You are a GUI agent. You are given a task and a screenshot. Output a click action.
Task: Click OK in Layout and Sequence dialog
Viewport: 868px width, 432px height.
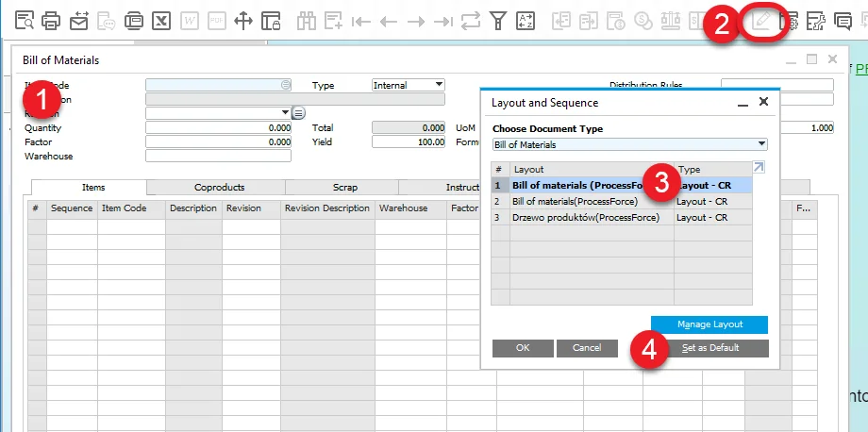click(x=522, y=348)
